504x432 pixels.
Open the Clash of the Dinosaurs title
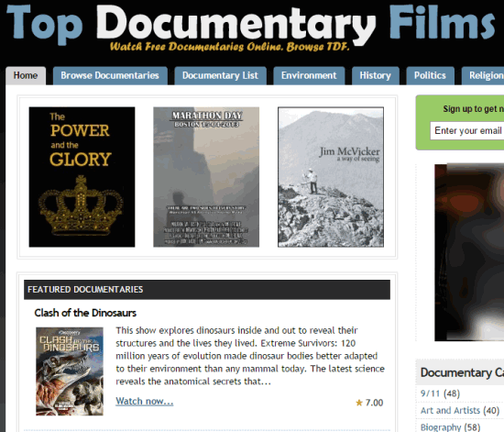pos(85,313)
